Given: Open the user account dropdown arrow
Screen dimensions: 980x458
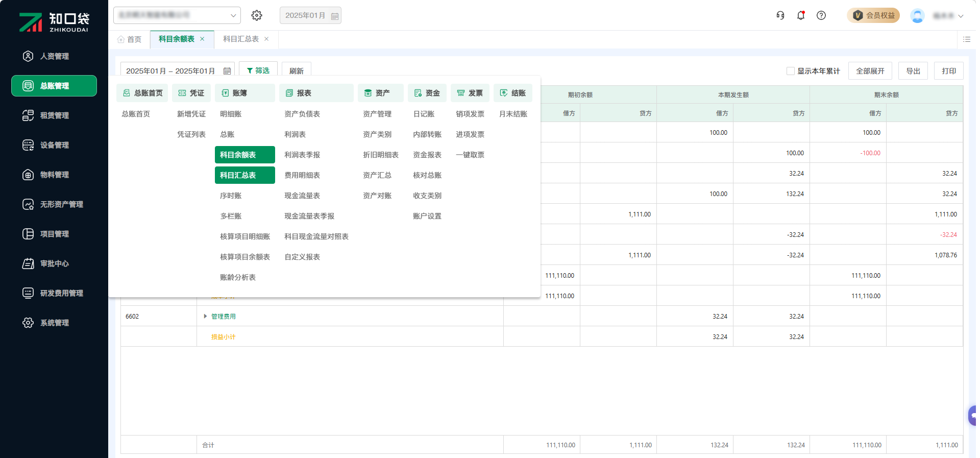Looking at the screenshot, I should [961, 16].
